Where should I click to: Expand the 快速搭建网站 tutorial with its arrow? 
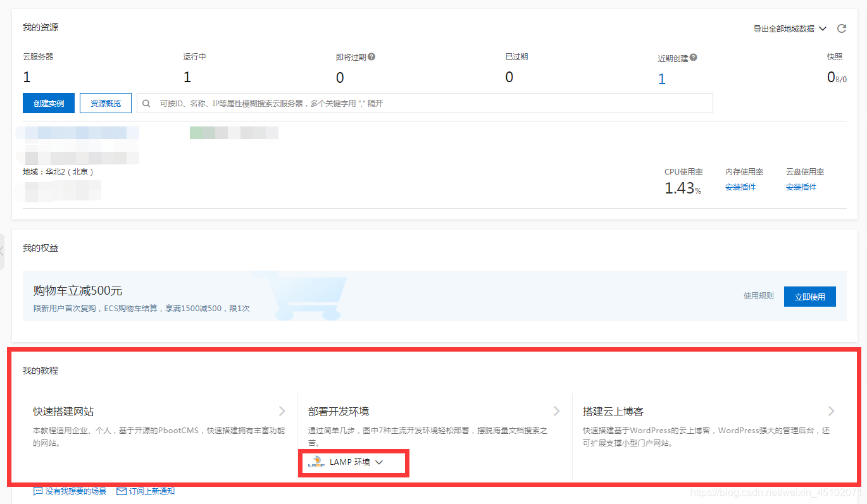coord(282,411)
